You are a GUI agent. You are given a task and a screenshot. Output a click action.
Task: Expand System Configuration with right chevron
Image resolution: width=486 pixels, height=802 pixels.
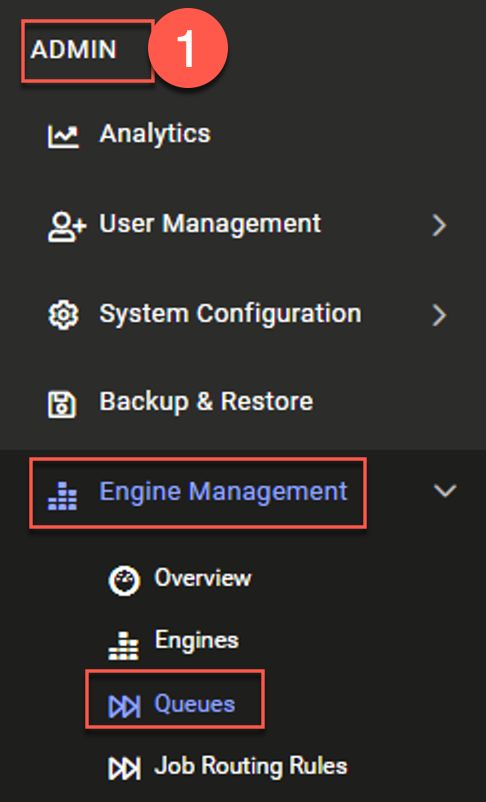(x=439, y=315)
